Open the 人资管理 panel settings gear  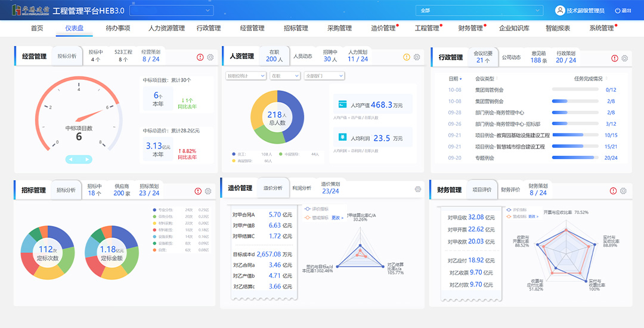(x=417, y=57)
